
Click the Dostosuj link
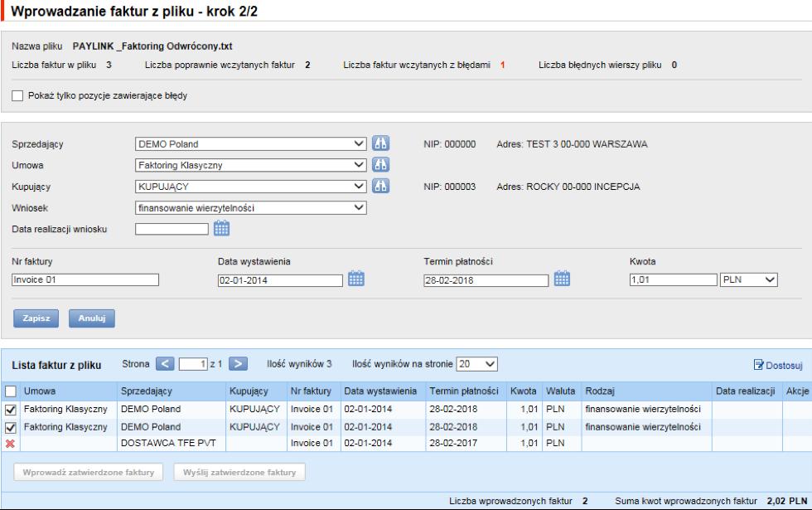tap(784, 366)
